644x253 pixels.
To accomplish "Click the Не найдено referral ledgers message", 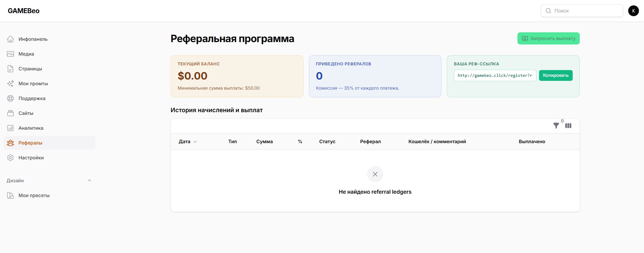I will pos(375,192).
